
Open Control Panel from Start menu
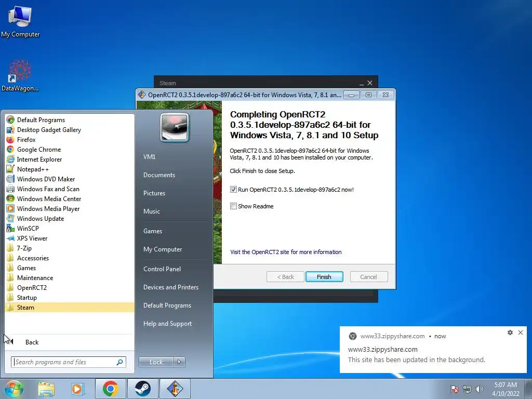(x=162, y=269)
